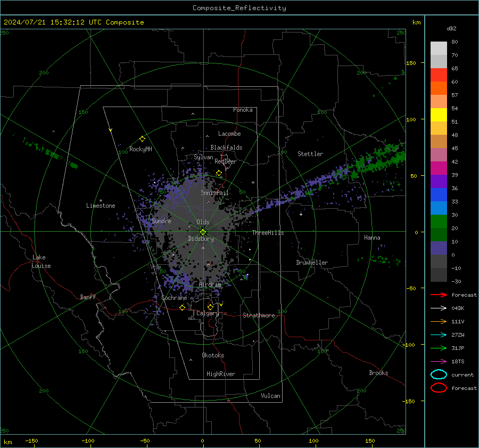Click the bright yellow swatch in dBZ scale

(x=439, y=115)
